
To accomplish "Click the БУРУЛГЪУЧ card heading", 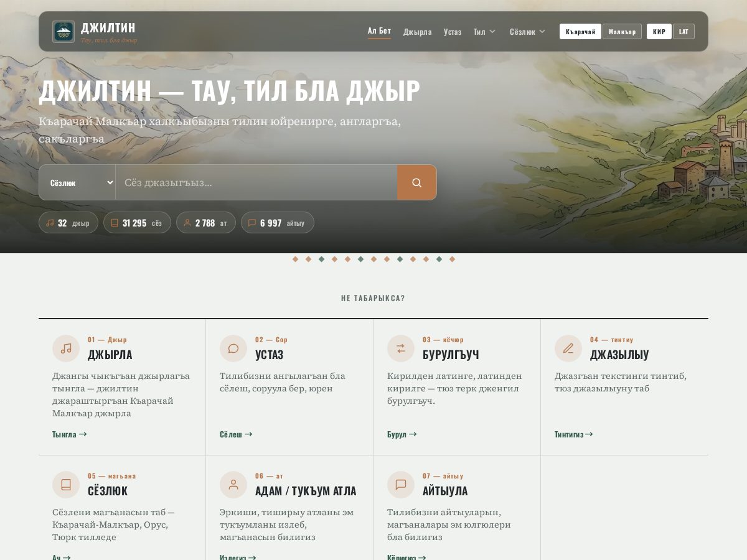I will pos(451,355).
